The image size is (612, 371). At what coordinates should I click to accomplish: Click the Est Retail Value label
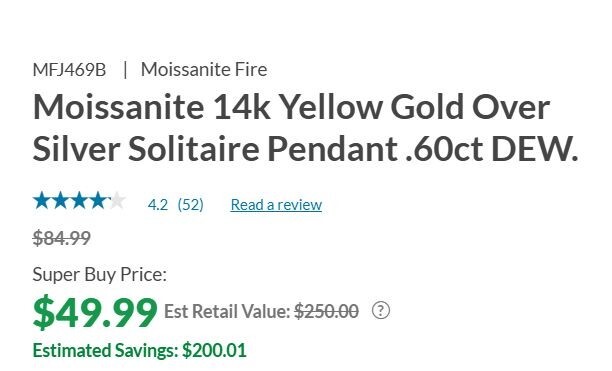tap(227, 311)
